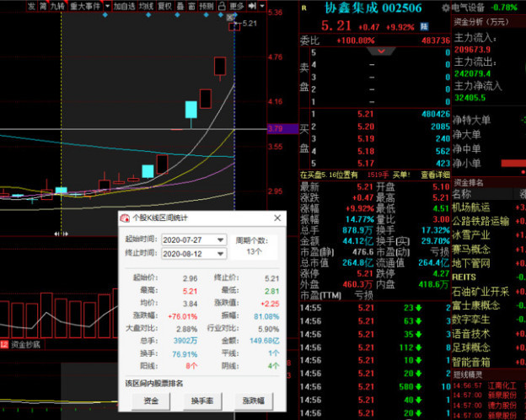
Task: Click the 陆 Stock Connect badge
Action: tap(424, 26)
